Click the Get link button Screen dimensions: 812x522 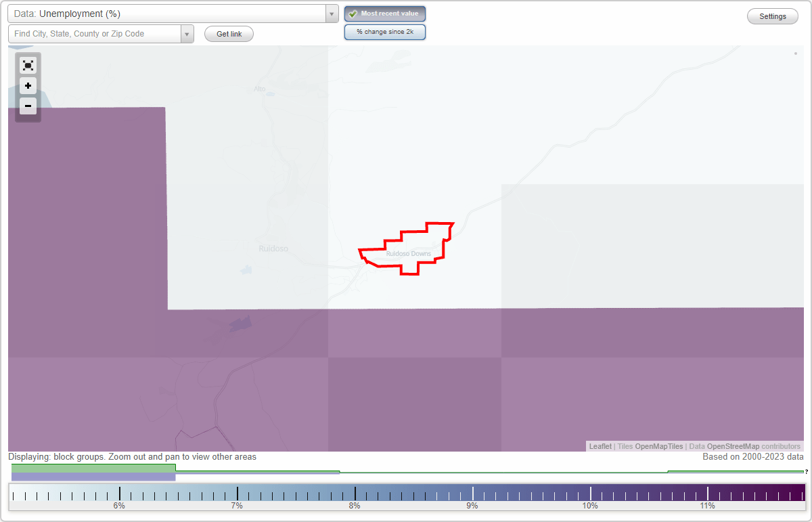(228, 33)
